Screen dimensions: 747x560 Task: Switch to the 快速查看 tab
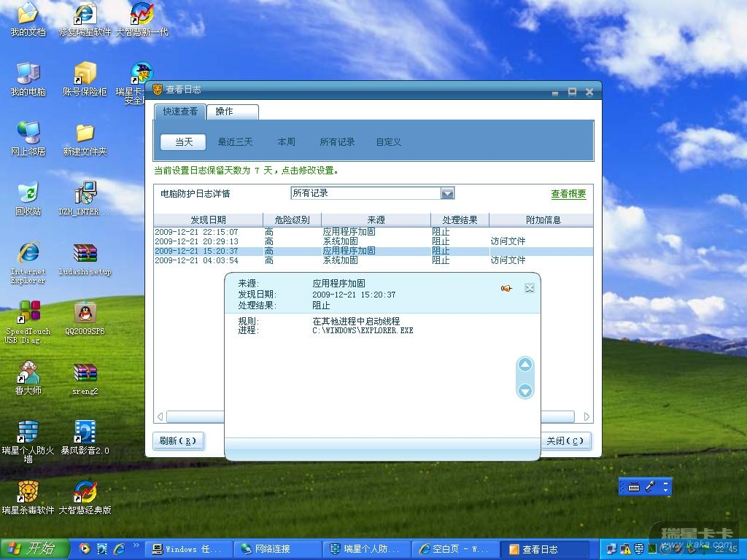pos(180,112)
